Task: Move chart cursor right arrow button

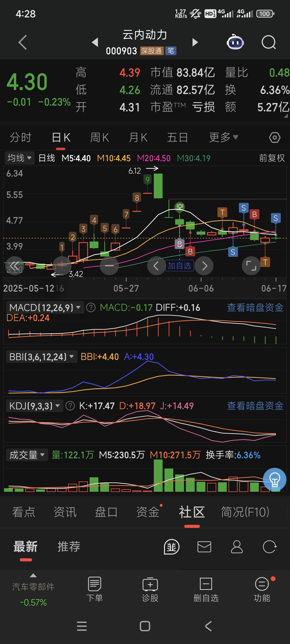Action: pyautogui.click(x=204, y=265)
